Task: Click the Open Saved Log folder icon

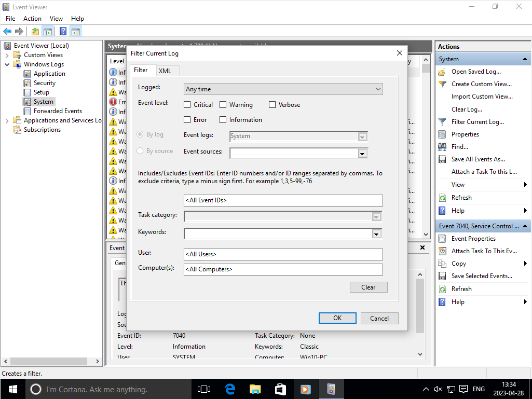Action: point(442,72)
